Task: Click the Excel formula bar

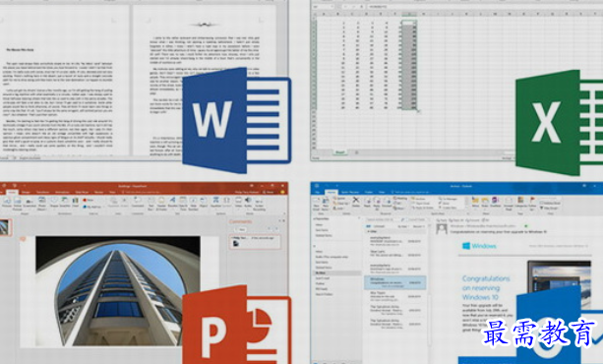Action: point(485,7)
